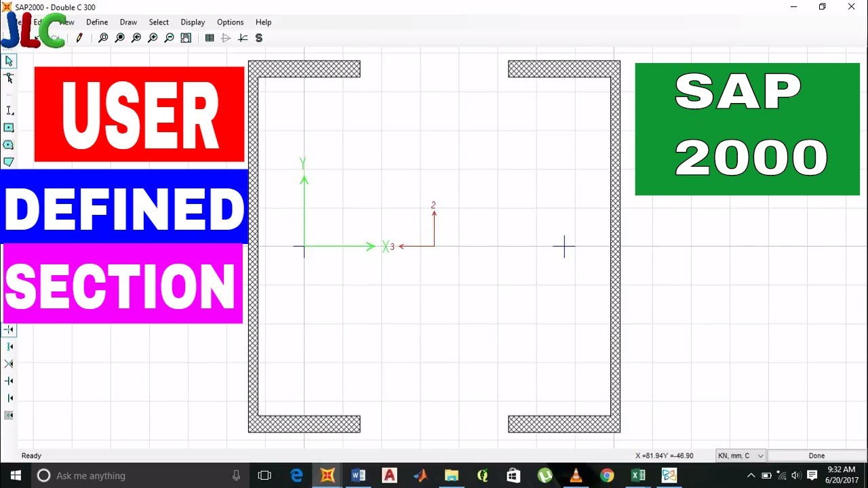Open Word from the taskbar
This screenshot has width=868, height=488.
point(359,476)
